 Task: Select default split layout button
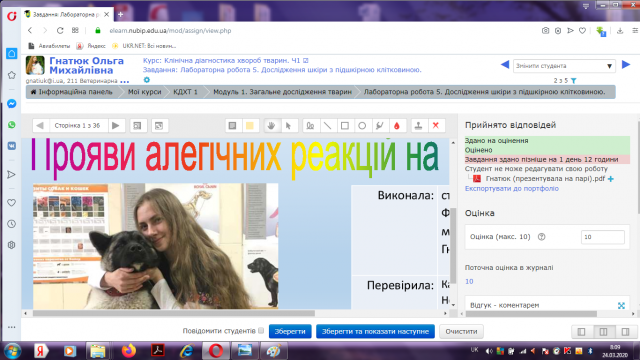coord(603,332)
